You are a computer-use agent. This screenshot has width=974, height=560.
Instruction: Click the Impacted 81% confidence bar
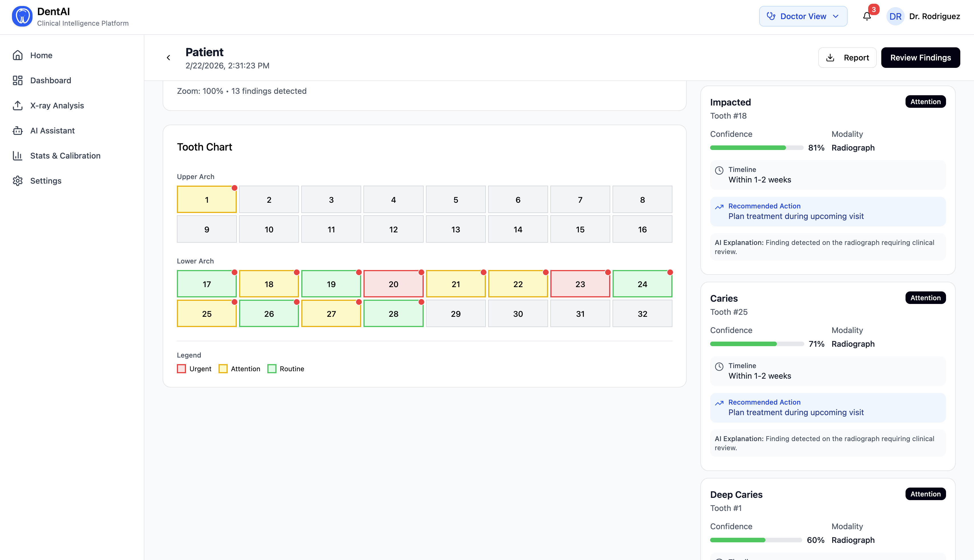[756, 148]
